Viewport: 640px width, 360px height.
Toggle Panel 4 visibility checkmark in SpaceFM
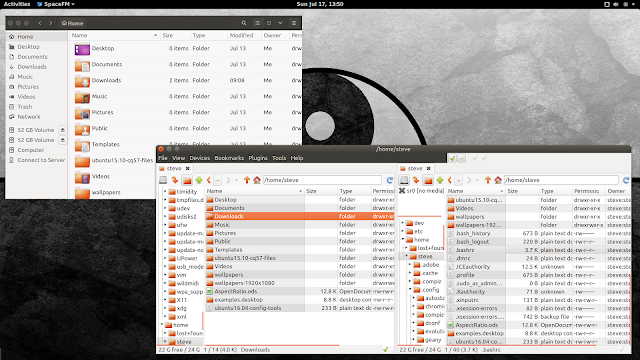(484, 158)
